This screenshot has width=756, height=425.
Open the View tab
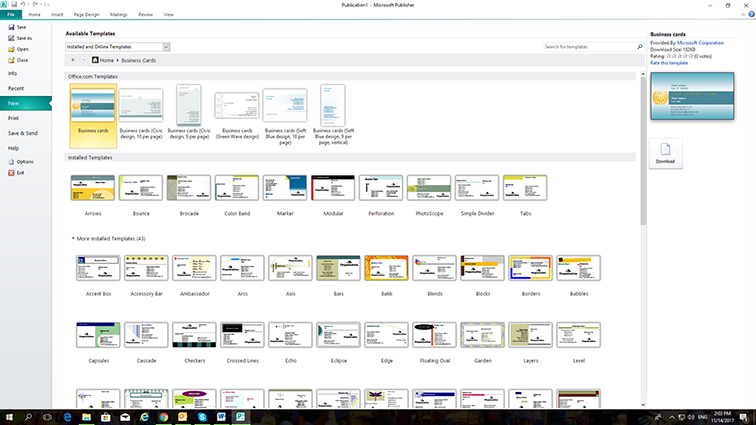point(168,14)
